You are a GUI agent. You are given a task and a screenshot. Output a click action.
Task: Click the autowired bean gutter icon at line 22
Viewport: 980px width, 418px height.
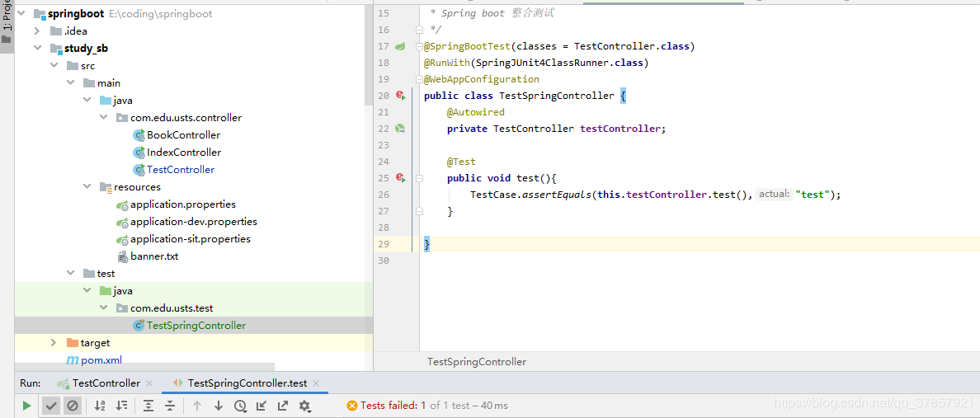coord(400,129)
